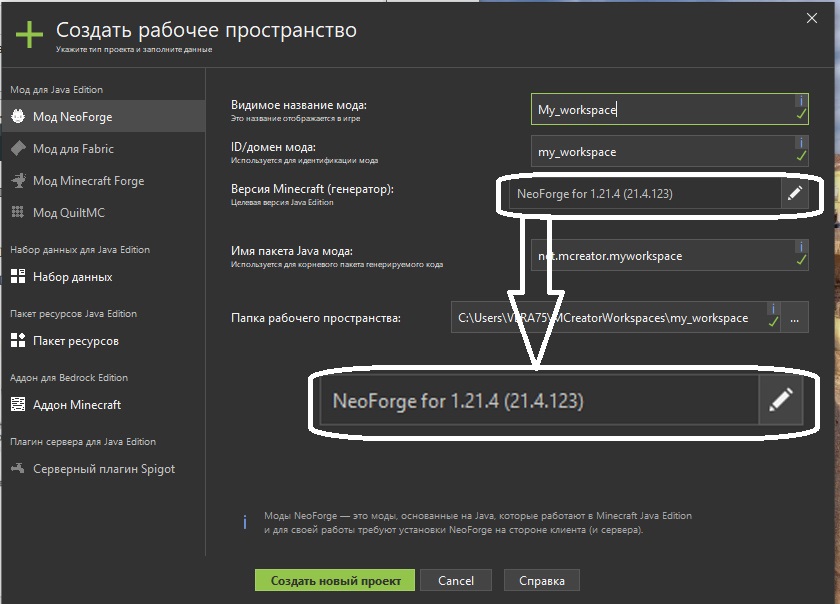Click the 'Версия Minecraft (генератор):' label
This screenshot has width=840, height=604.
(x=312, y=189)
